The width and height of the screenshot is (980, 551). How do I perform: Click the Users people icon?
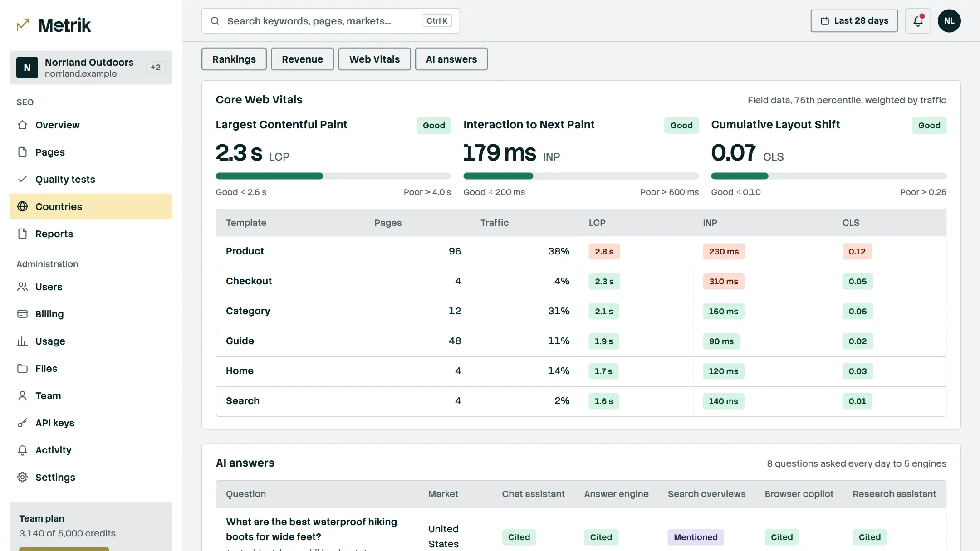pyautogui.click(x=22, y=287)
